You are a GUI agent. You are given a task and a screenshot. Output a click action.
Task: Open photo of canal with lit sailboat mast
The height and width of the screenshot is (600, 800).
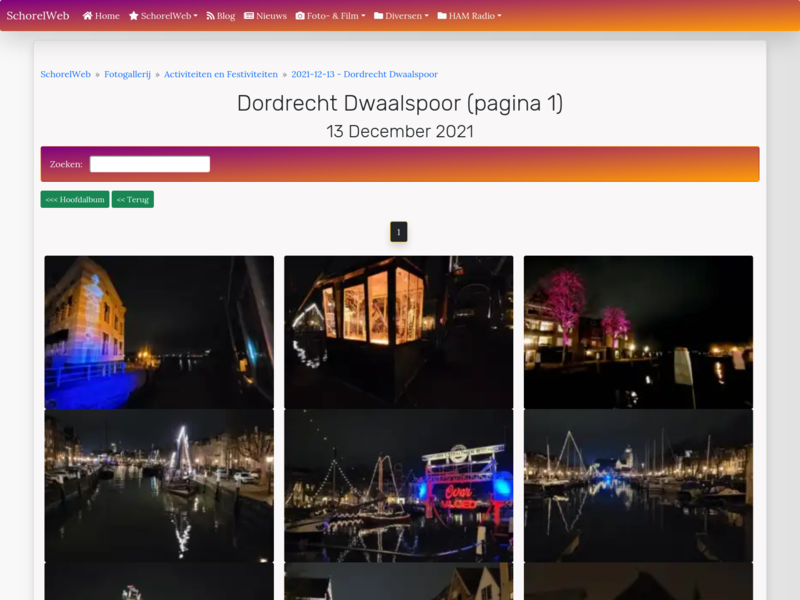point(159,486)
